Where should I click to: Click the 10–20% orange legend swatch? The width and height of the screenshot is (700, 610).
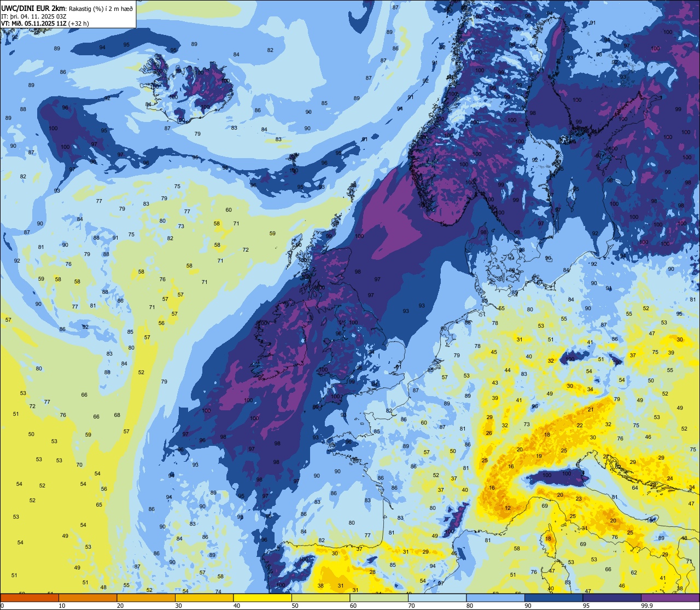click(x=87, y=597)
